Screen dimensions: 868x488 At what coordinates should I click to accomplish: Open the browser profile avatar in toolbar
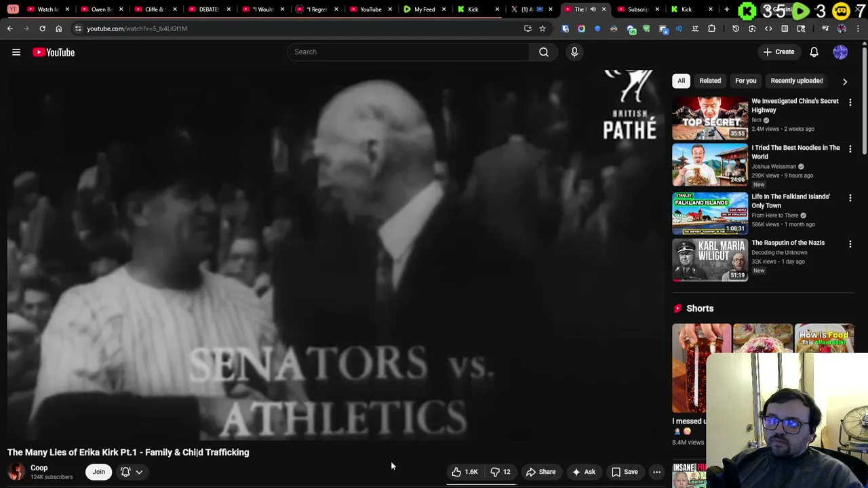coord(842,28)
